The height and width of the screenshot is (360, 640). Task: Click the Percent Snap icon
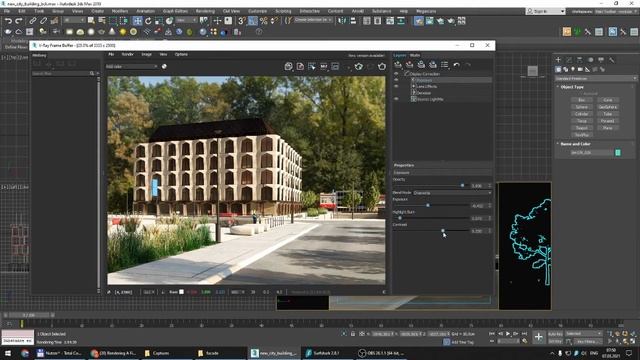264,21
